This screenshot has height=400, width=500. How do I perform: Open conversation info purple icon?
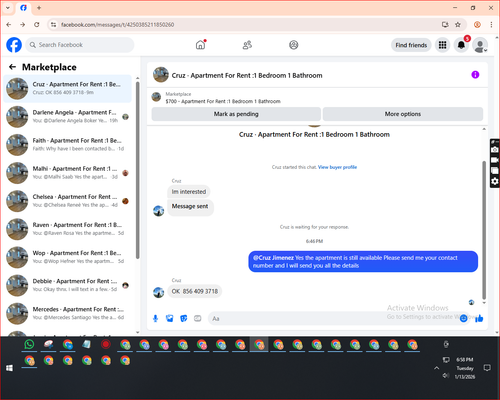pos(475,75)
